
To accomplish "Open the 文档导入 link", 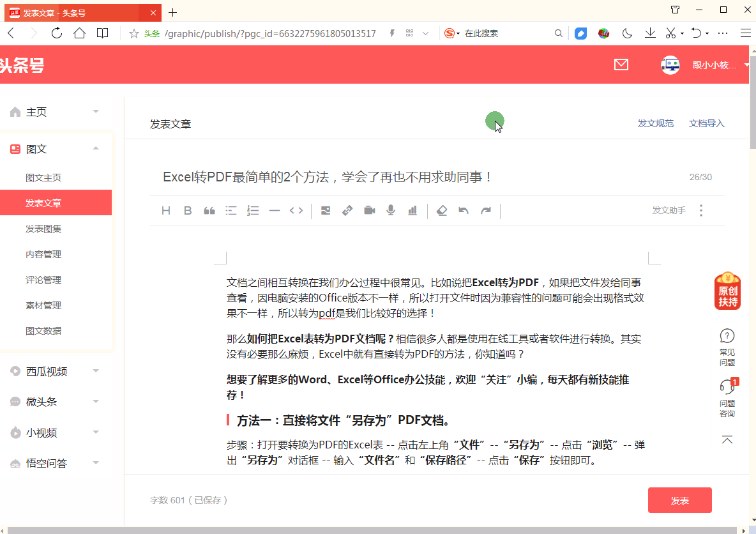I will point(706,123).
